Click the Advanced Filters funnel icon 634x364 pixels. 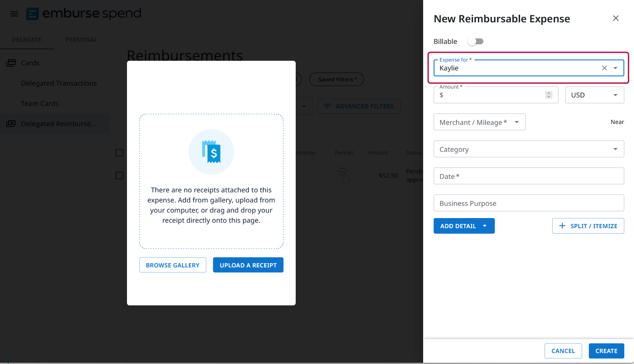[327, 106]
